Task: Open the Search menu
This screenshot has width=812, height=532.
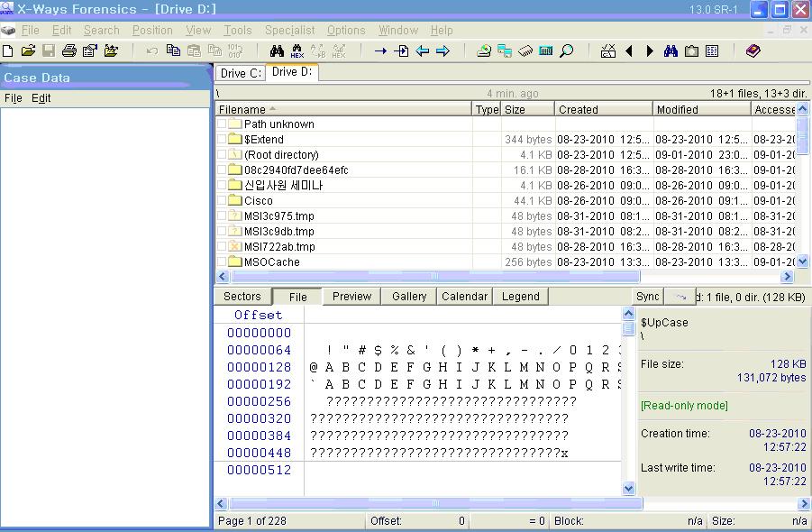Action: [x=102, y=30]
